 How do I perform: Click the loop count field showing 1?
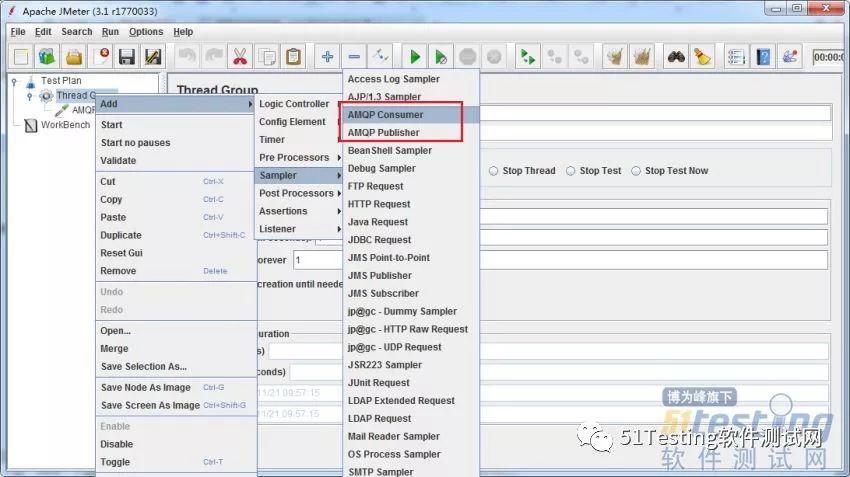click(x=318, y=260)
